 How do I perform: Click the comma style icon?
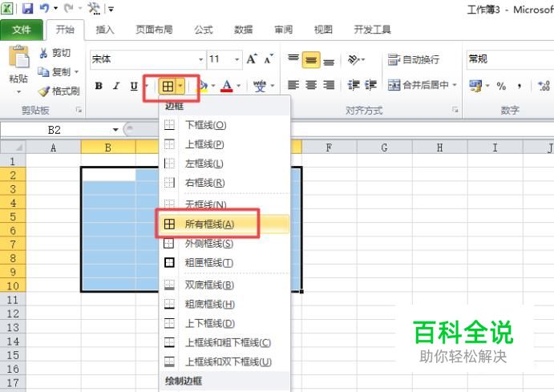[519, 86]
